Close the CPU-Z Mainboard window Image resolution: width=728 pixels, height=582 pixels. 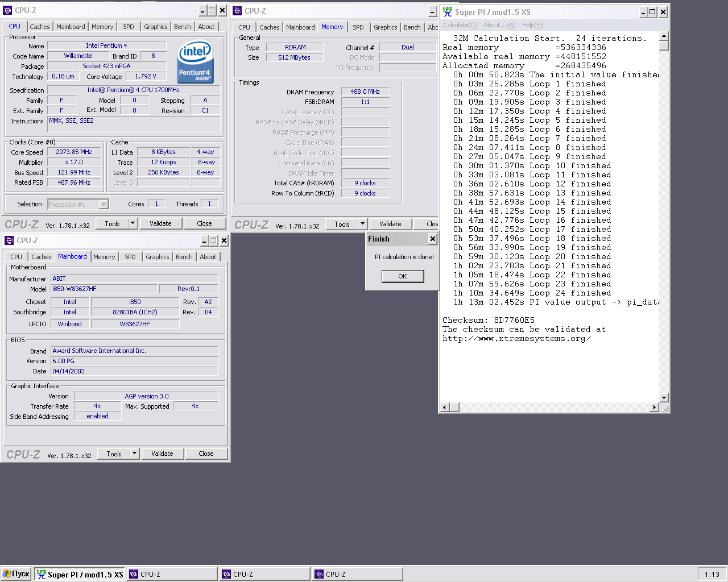point(224,241)
